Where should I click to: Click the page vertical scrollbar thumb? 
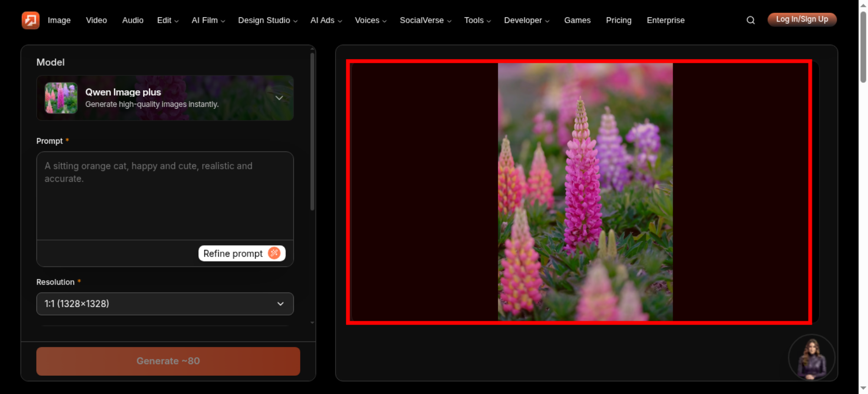click(863, 47)
